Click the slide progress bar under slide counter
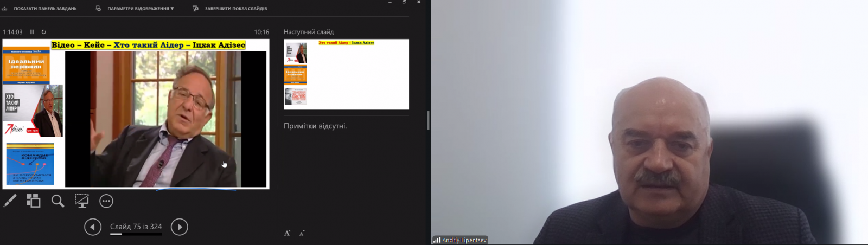The image size is (868, 245). click(x=136, y=234)
